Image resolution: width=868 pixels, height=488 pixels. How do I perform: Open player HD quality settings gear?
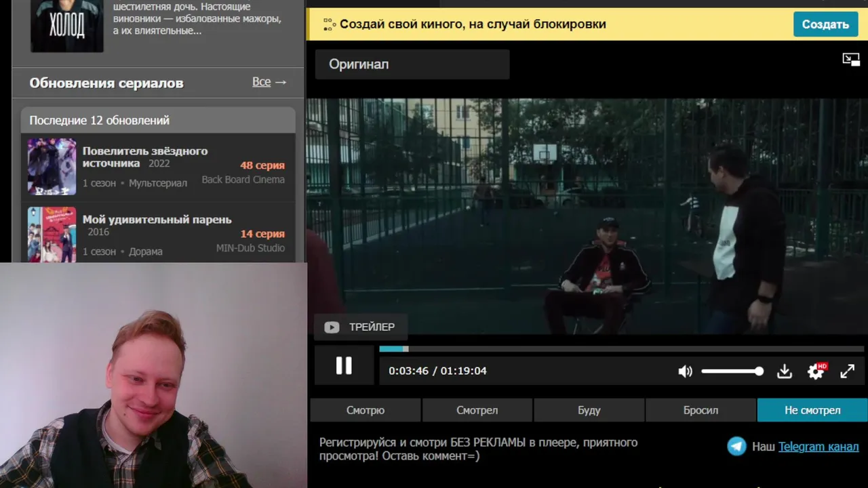pos(816,371)
